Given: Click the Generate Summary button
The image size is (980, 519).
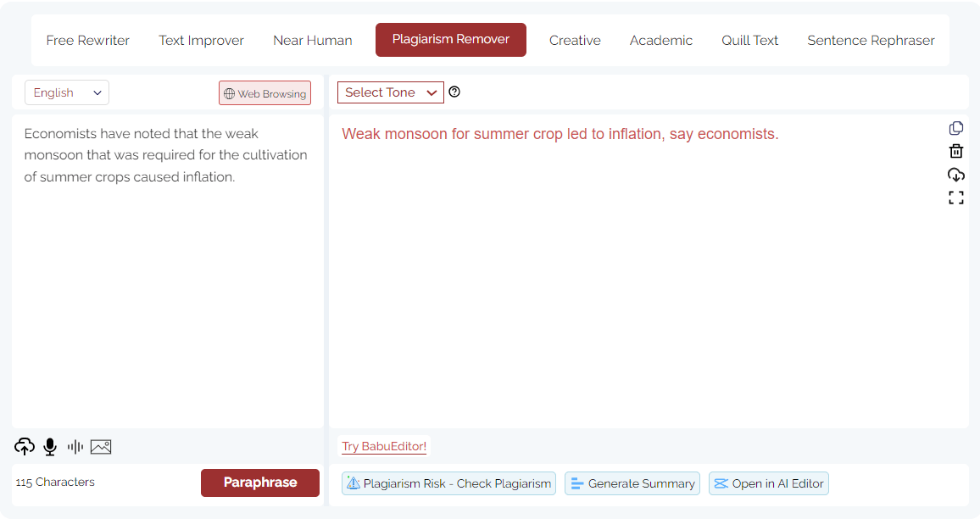Looking at the screenshot, I should coord(632,483).
